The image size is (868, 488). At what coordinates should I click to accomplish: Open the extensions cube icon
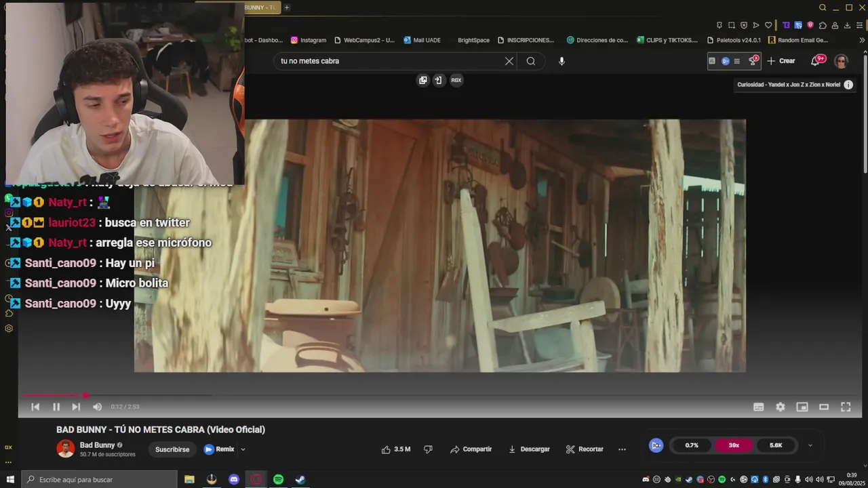point(823,25)
